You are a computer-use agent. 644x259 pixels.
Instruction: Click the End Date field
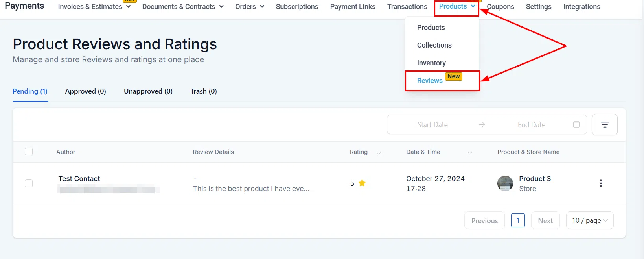[532, 125]
